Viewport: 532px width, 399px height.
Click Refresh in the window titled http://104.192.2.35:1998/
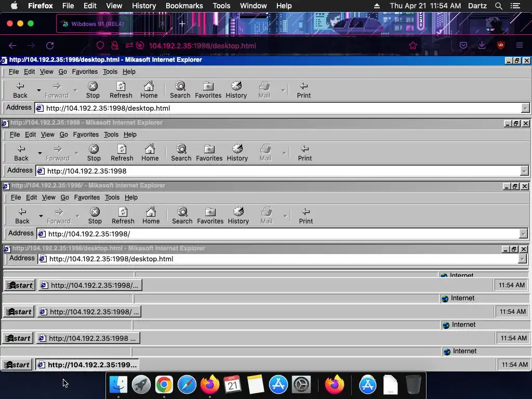click(123, 216)
